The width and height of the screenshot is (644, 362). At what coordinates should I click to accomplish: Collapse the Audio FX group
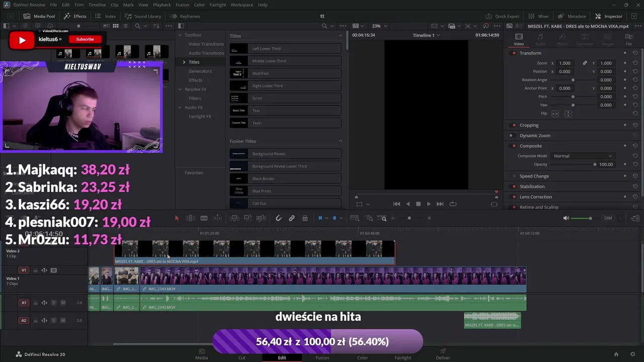tap(180, 108)
